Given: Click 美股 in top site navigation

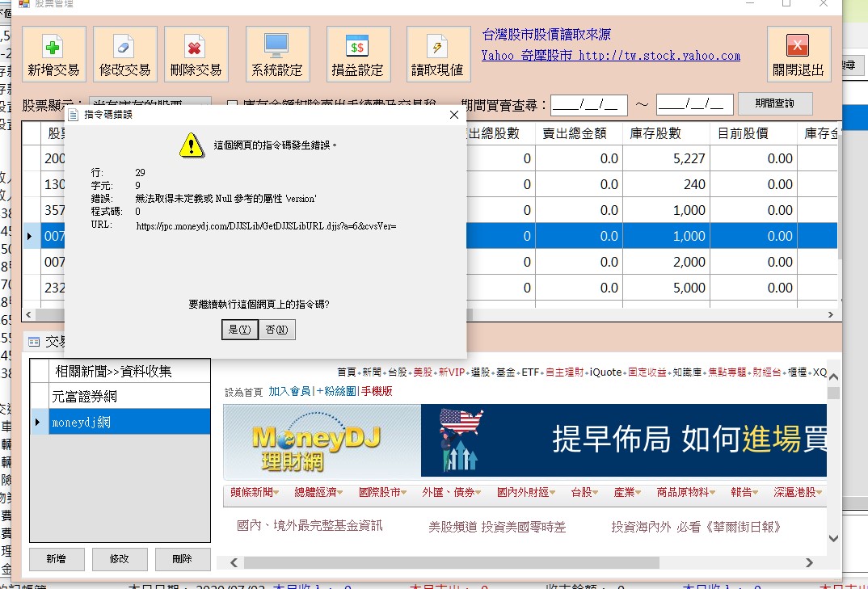Looking at the screenshot, I should pyautogui.click(x=423, y=372).
